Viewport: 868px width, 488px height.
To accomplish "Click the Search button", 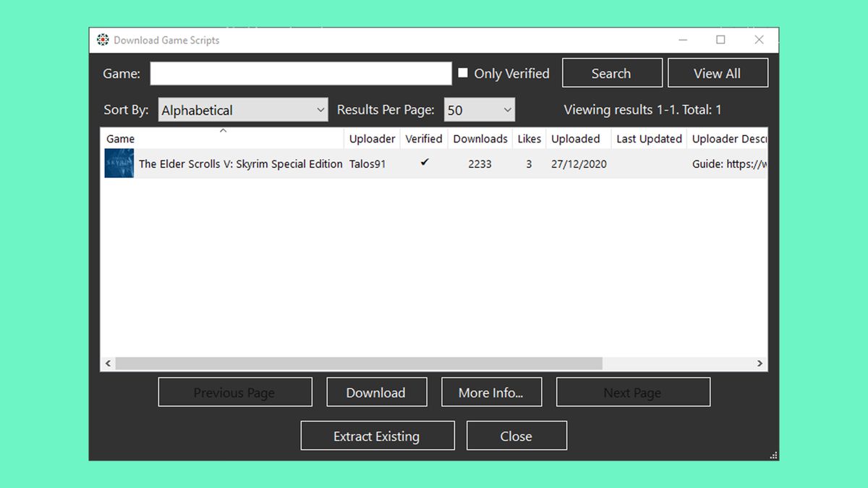I will 612,73.
